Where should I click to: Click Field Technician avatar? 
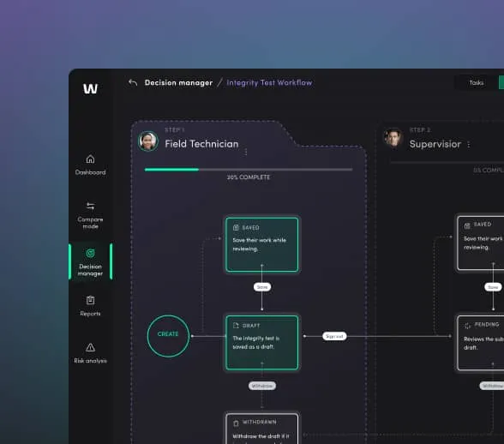pyautogui.click(x=147, y=141)
